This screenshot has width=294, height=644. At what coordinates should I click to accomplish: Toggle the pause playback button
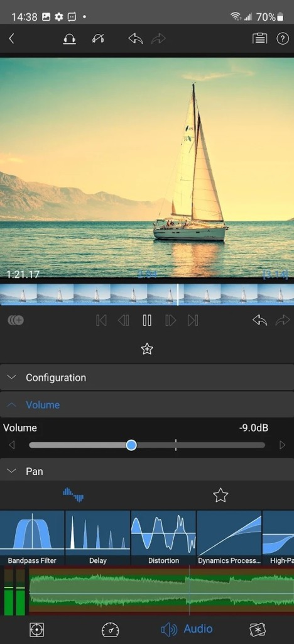tap(147, 320)
